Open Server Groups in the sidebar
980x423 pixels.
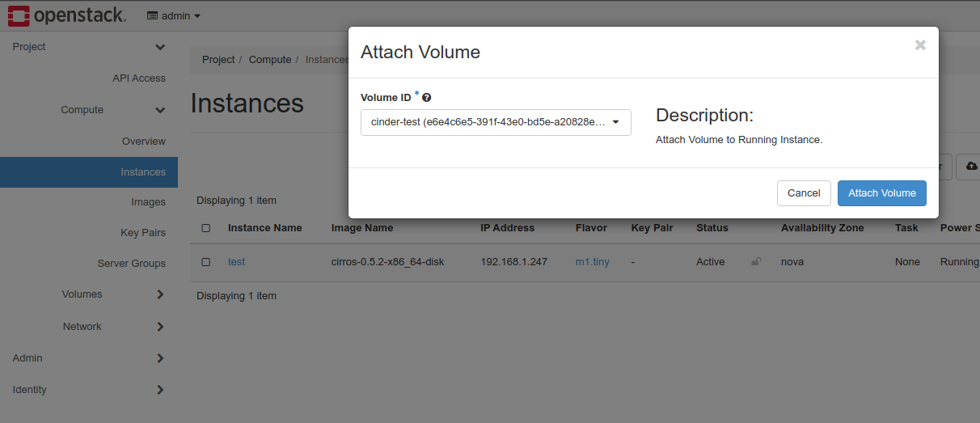tap(132, 264)
